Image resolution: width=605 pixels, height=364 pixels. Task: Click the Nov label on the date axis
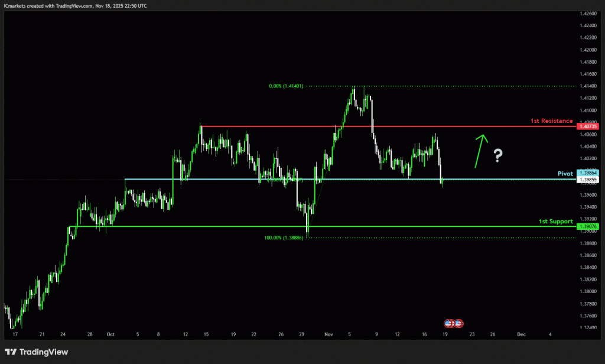(328, 334)
